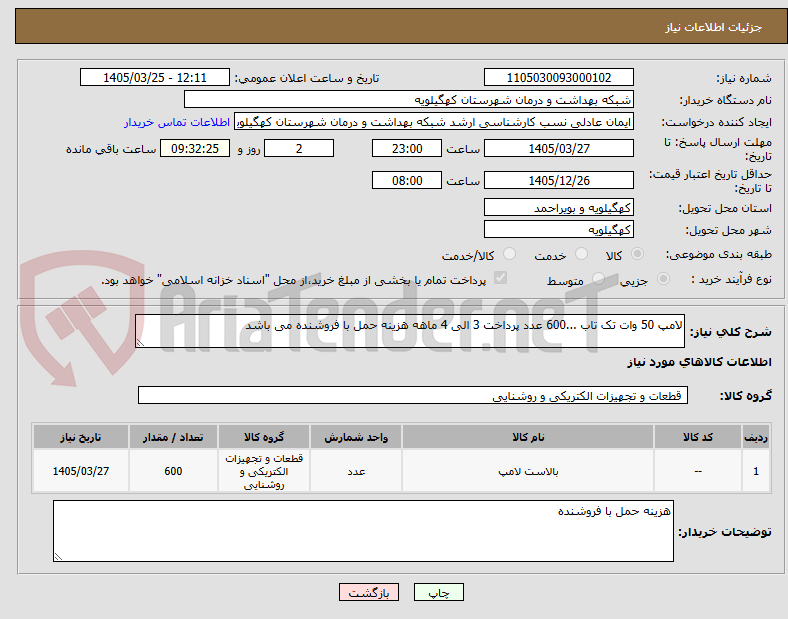Select the خدمت radio button
Screen dimensions: 788x619
point(581,254)
